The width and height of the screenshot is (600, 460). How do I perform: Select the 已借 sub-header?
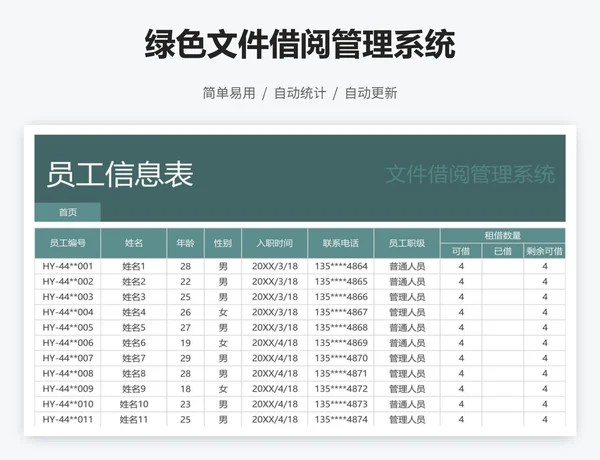tap(503, 251)
